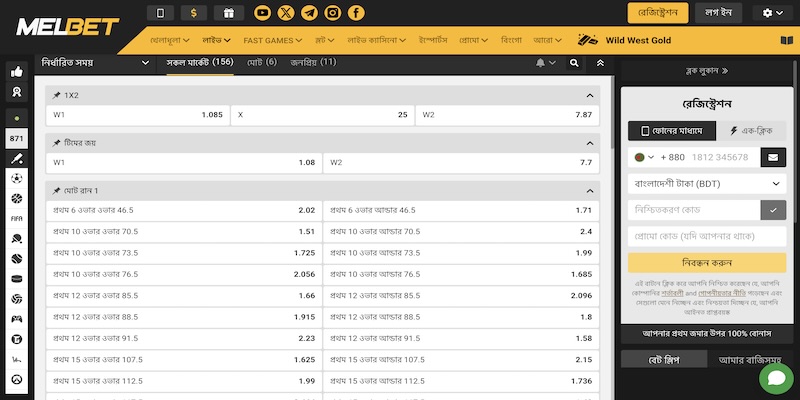The height and width of the screenshot is (400, 800).
Task: Open the Telegram channel icon
Action: coord(309,13)
